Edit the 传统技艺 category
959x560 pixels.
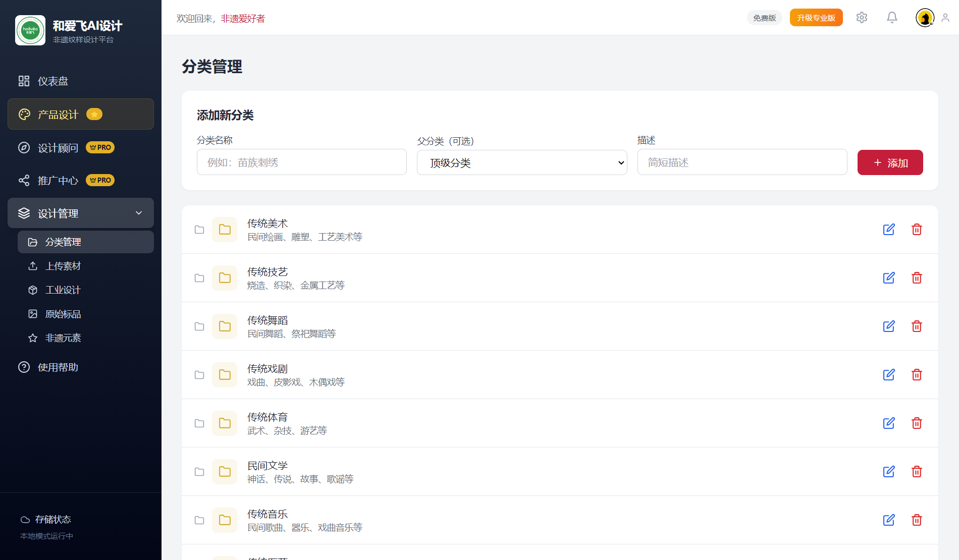tap(889, 278)
